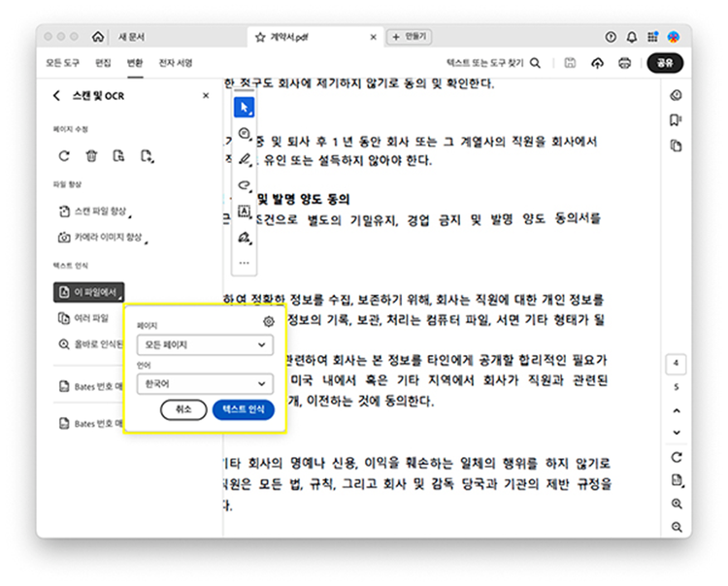
Task: Click the current page number box 4
Action: [676, 363]
